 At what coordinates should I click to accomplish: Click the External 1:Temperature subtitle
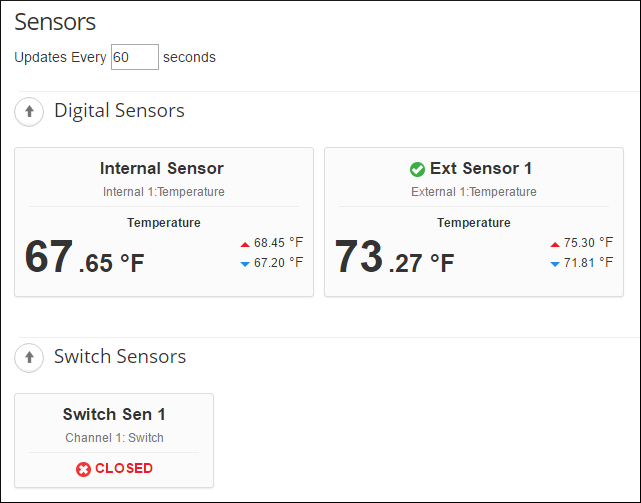coord(474,192)
